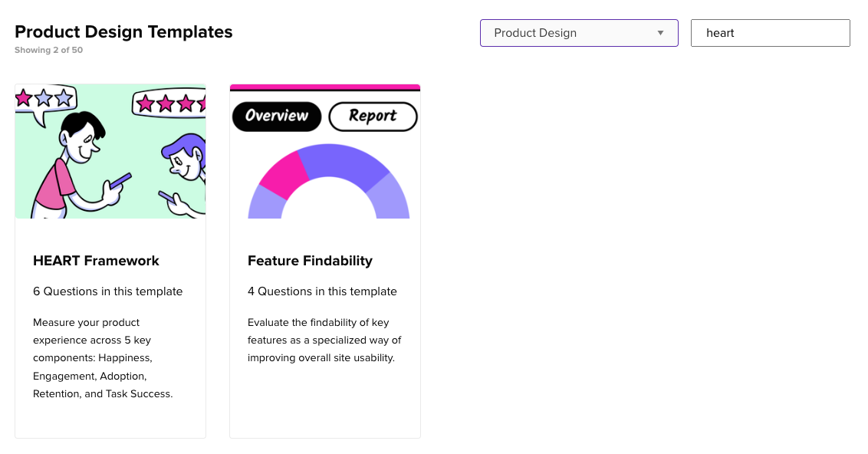Screen dimensions: 868x454
Task: Click an outlined purple star in the left bubble
Action: pyautogui.click(x=44, y=98)
